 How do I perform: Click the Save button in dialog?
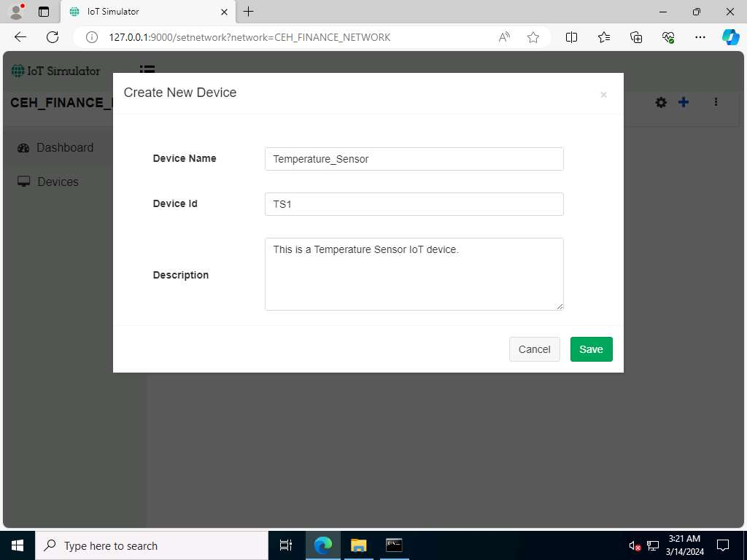[x=591, y=349]
